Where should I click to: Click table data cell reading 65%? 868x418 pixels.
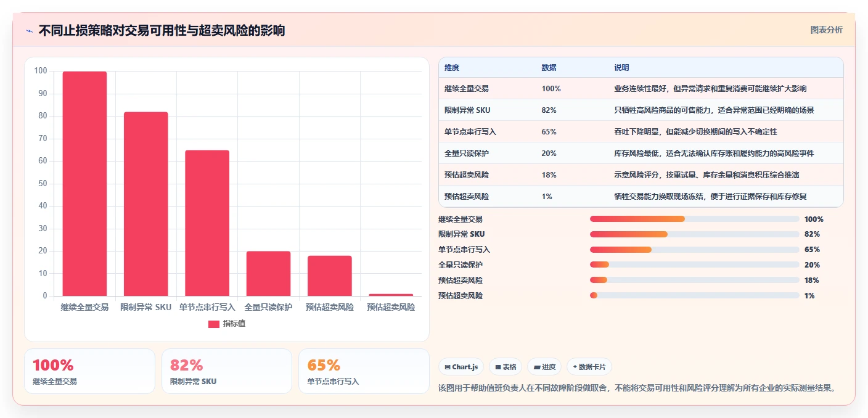[x=549, y=132]
